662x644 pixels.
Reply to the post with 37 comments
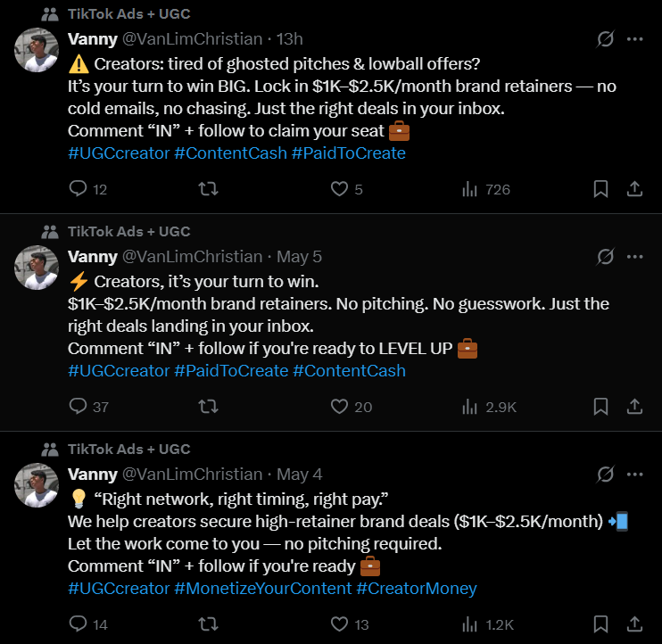pos(79,407)
